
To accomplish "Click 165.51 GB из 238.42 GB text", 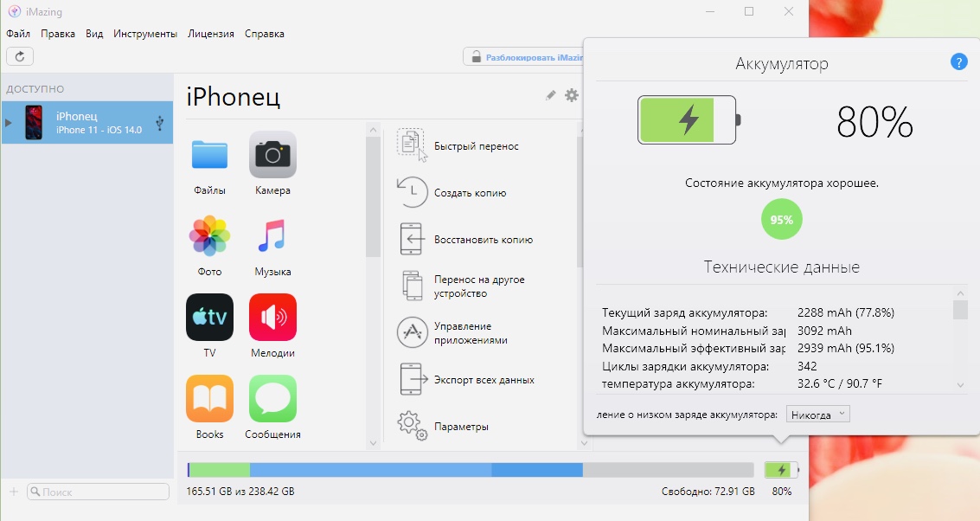I will tap(240, 491).
